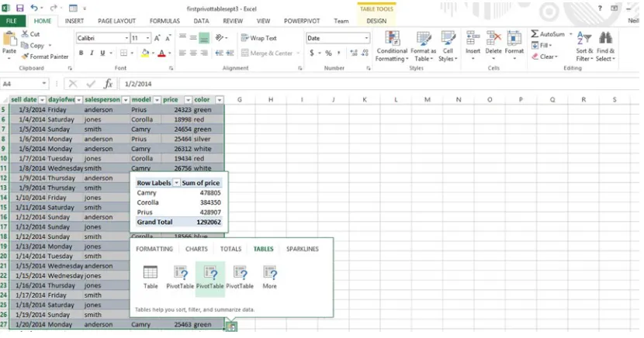Screen dimensions: 644x338
Task: Decrease font size
Action: pyautogui.click(x=168, y=38)
